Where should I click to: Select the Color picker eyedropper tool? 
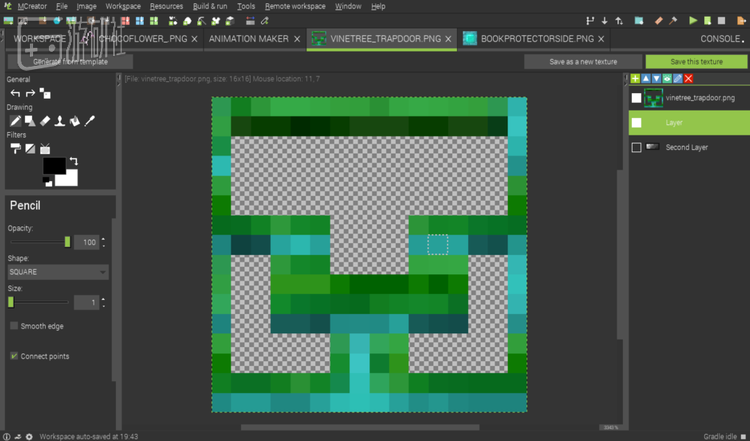89,121
